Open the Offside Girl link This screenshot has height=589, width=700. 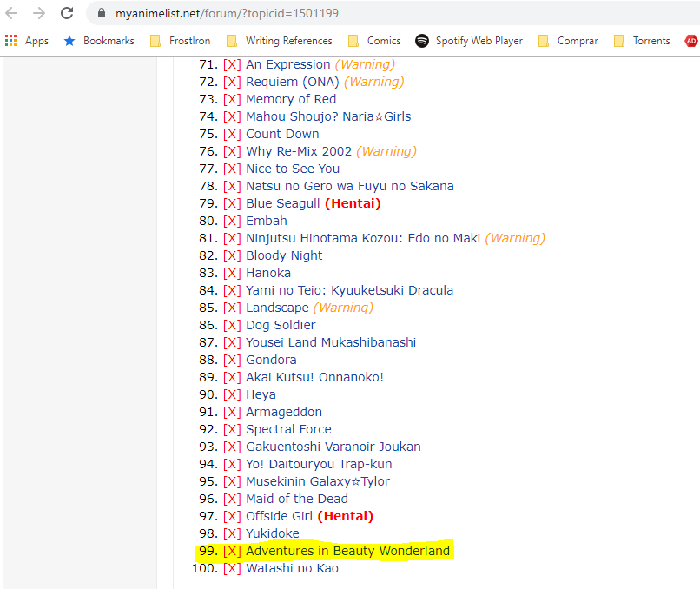(279, 516)
